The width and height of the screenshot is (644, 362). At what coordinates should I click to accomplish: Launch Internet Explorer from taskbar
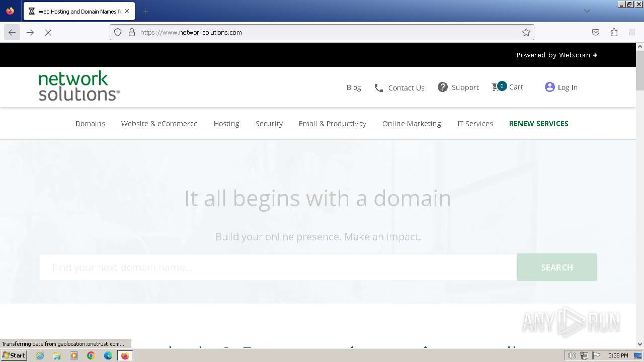(40, 355)
